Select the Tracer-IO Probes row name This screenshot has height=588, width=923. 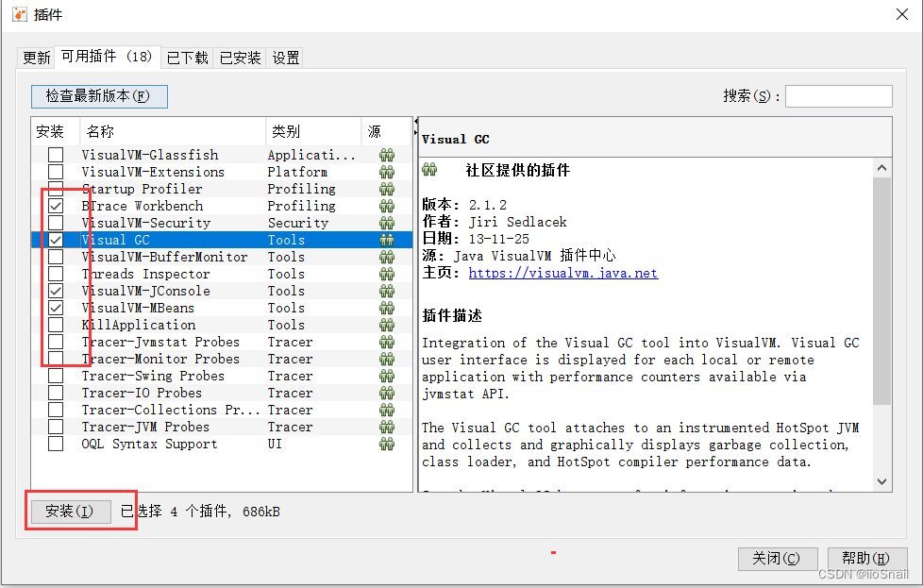(142, 394)
